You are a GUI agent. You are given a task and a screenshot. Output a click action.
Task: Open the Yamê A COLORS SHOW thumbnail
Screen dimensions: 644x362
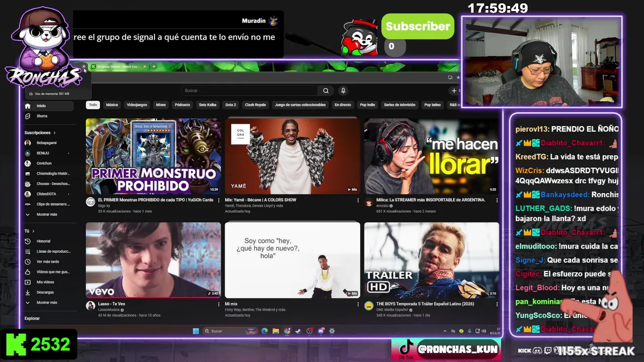292,156
